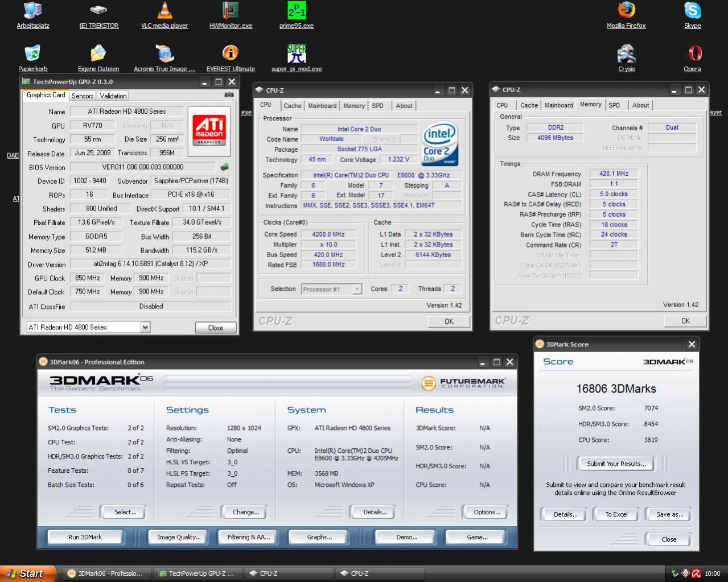Click the second system tray icon
This screenshot has height=582, width=728.
point(686,573)
